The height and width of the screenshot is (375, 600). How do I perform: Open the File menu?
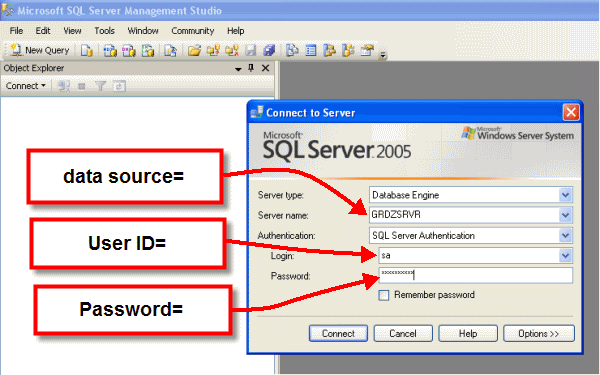(x=16, y=31)
